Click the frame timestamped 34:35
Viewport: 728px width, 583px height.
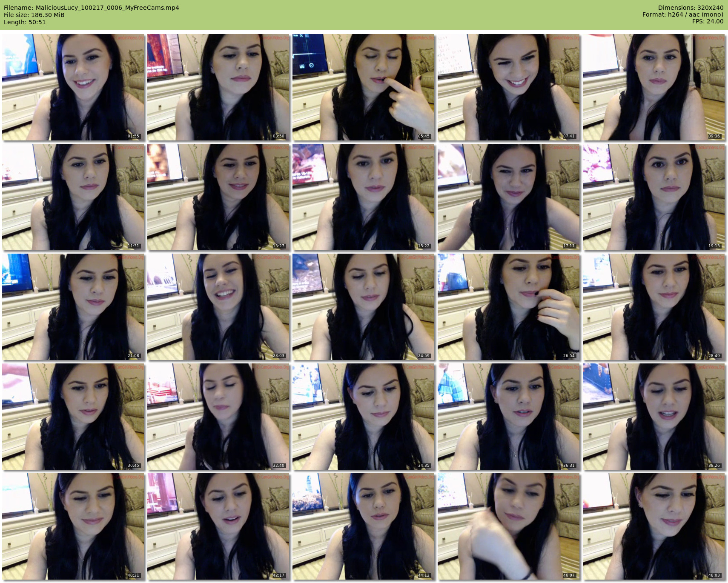(x=364, y=417)
